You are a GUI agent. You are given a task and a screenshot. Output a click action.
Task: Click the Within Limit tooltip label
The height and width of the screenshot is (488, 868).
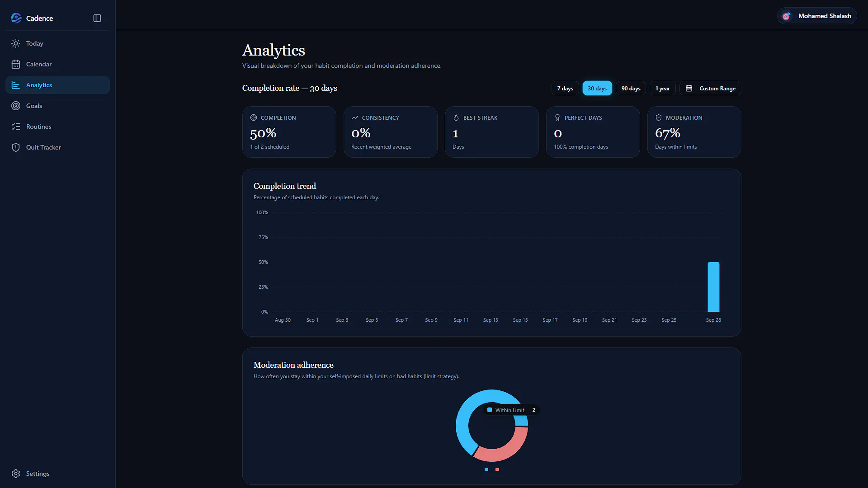coord(509,410)
